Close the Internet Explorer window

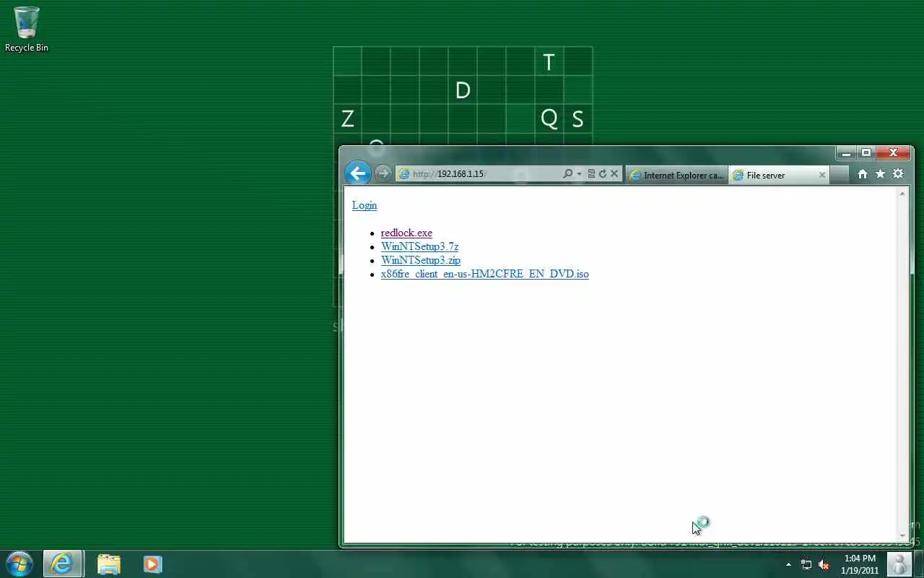(894, 153)
